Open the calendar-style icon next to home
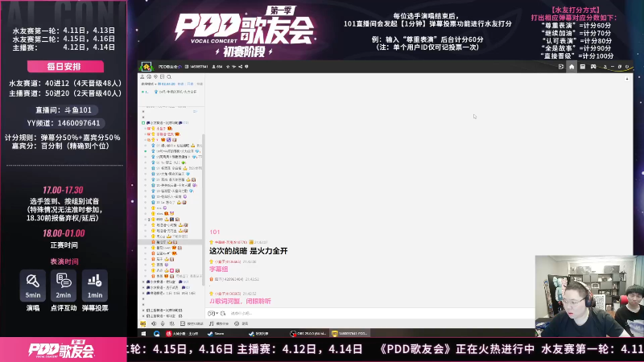This screenshot has height=362, width=644. [583, 67]
